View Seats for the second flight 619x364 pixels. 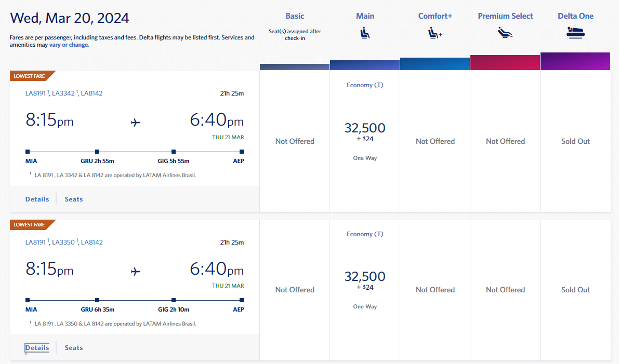[x=73, y=348]
